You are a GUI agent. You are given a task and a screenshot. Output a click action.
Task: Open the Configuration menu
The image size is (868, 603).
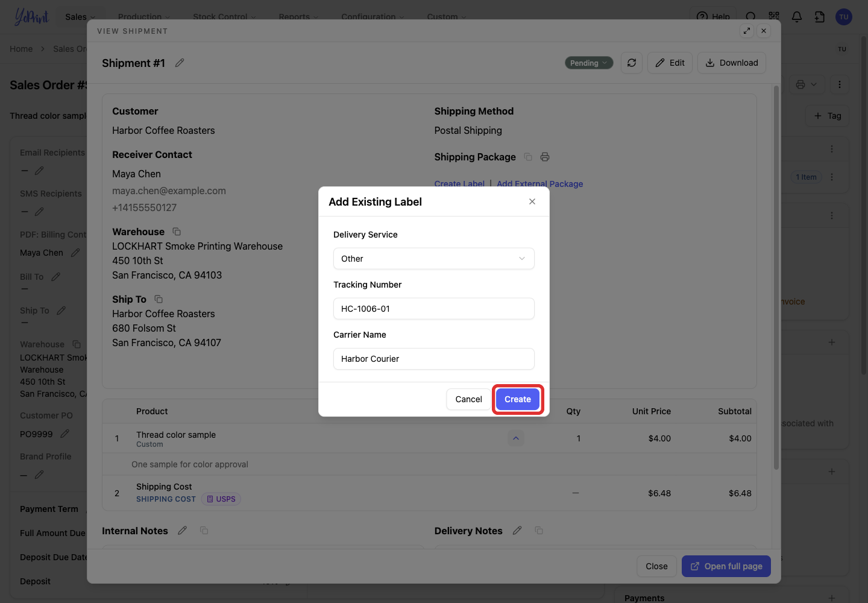tap(373, 17)
